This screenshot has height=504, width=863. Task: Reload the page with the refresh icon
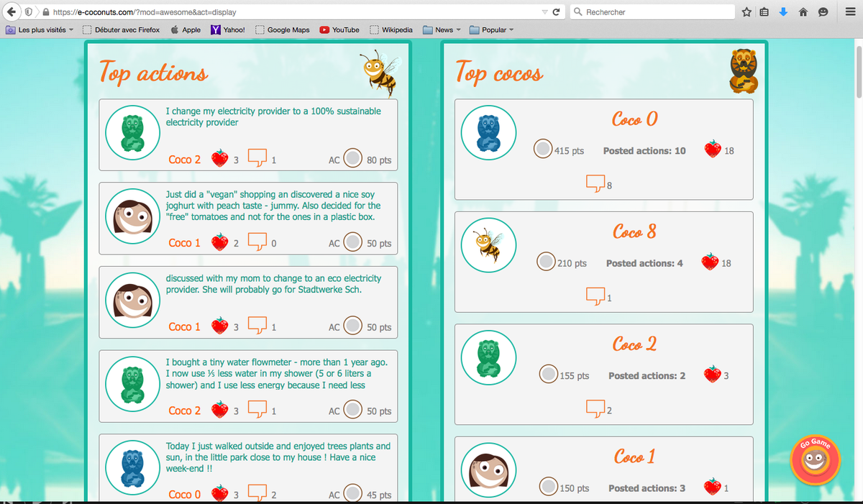pyautogui.click(x=556, y=12)
